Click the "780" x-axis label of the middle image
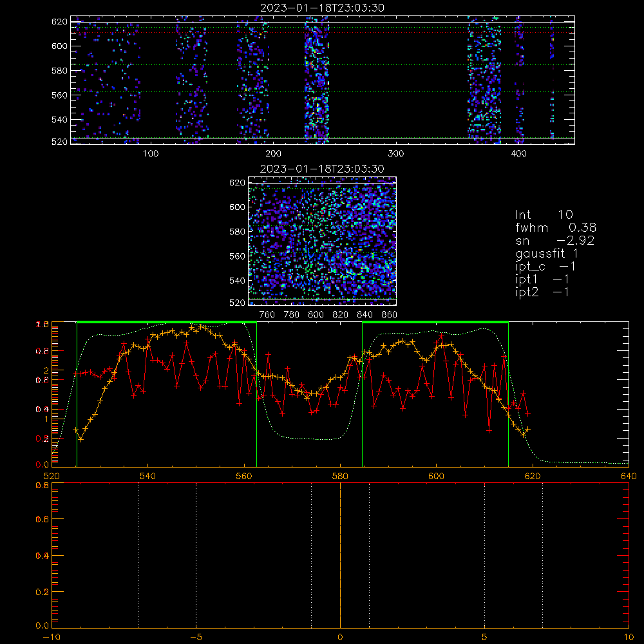 coord(292,315)
